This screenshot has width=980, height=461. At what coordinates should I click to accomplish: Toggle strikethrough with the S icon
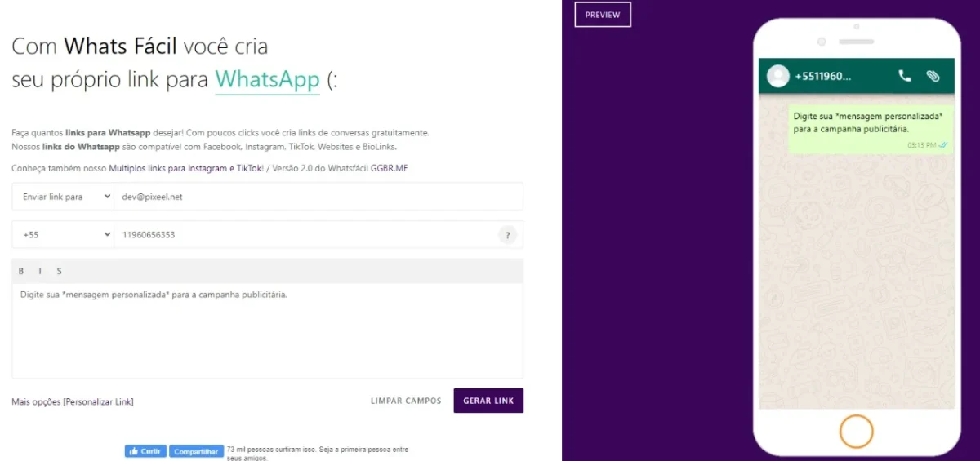point(59,271)
